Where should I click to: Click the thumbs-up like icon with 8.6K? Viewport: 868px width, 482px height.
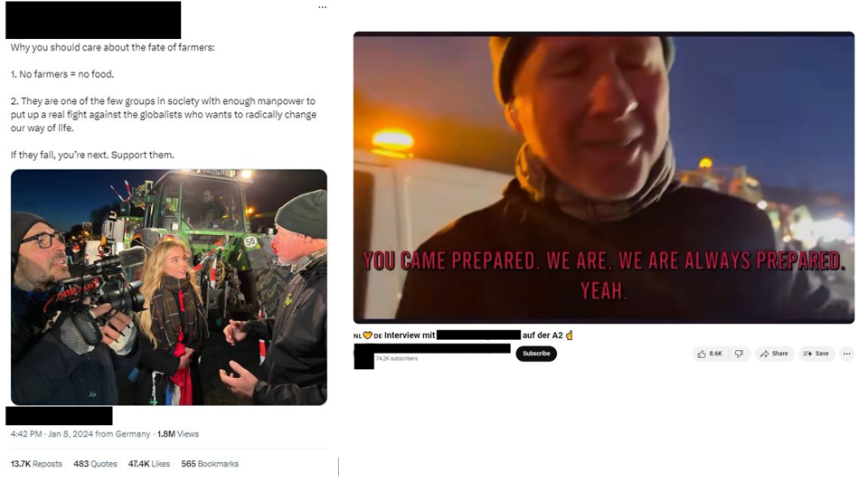click(710, 354)
